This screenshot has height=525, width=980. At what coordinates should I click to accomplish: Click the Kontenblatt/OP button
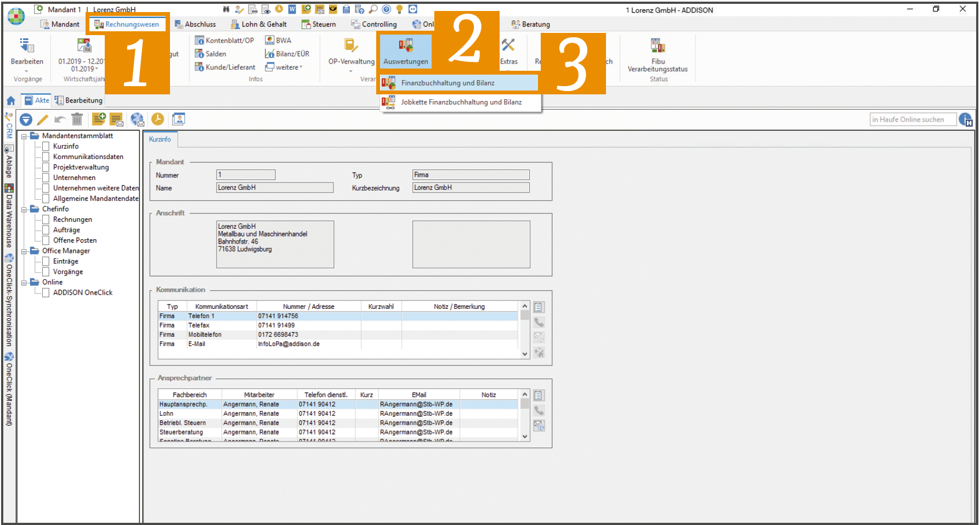click(x=224, y=40)
